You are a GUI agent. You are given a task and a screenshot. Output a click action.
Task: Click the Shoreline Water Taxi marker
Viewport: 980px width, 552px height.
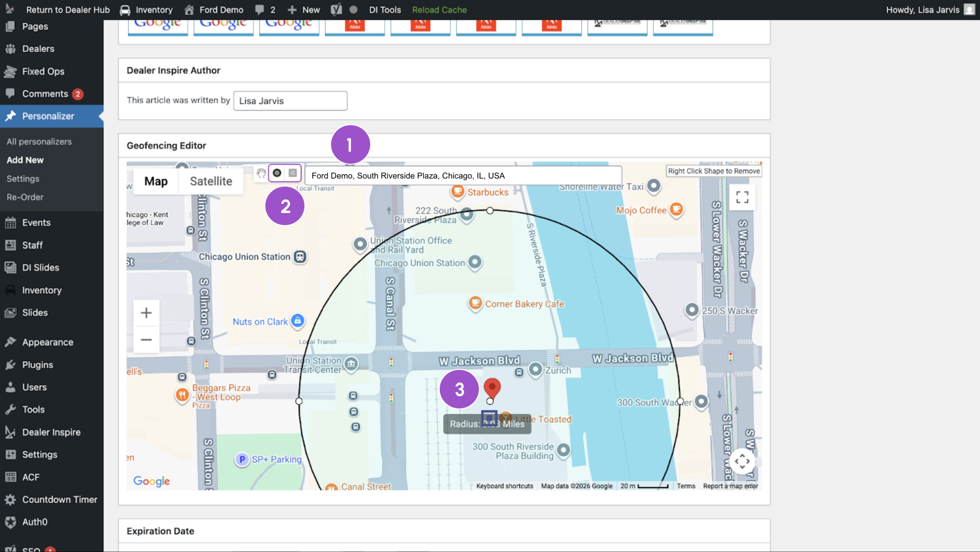654,186
